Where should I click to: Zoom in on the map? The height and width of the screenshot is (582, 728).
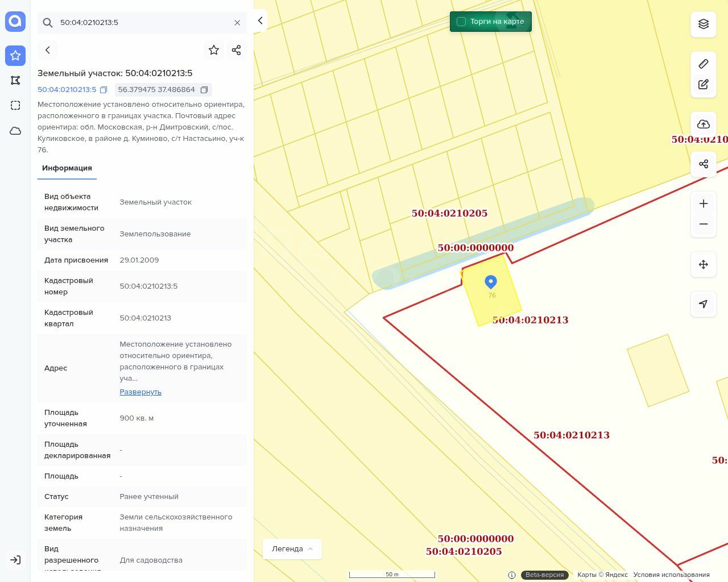(x=704, y=203)
